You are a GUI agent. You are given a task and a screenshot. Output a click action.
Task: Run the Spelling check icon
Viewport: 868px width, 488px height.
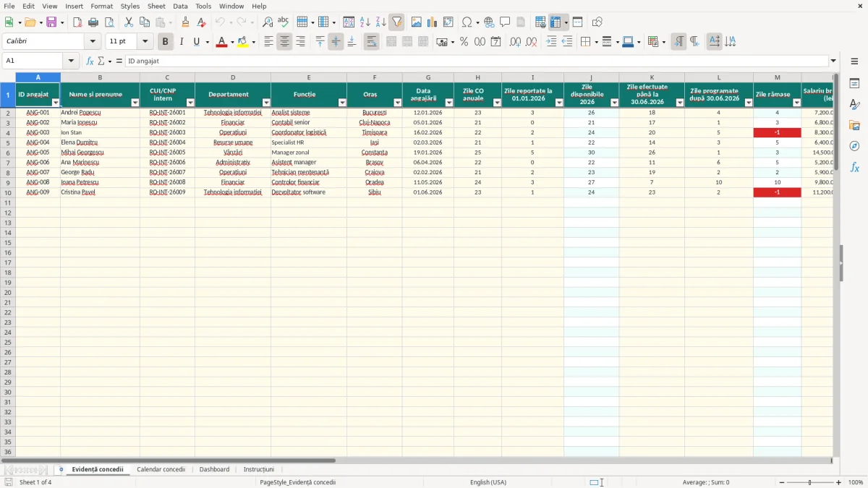pos(284,22)
